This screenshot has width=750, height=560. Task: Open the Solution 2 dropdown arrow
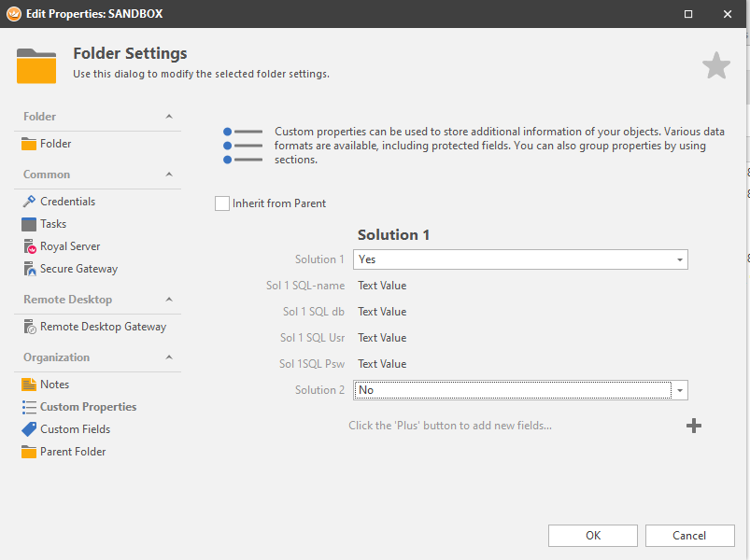coord(680,390)
